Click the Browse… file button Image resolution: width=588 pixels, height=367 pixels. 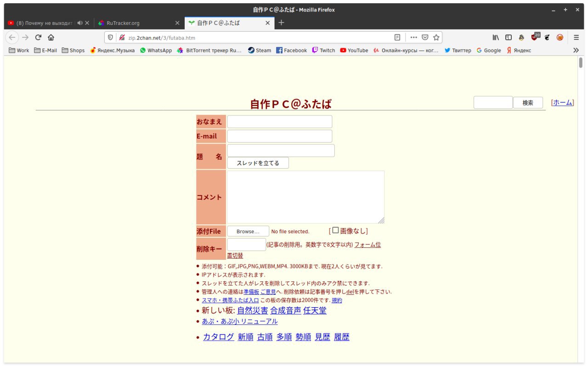(248, 231)
